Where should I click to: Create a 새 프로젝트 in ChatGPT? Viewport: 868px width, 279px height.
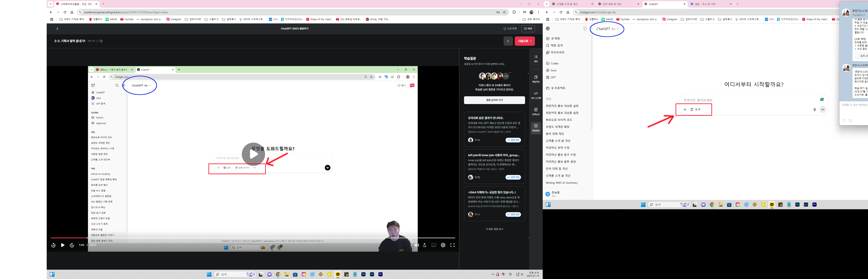(x=556, y=88)
